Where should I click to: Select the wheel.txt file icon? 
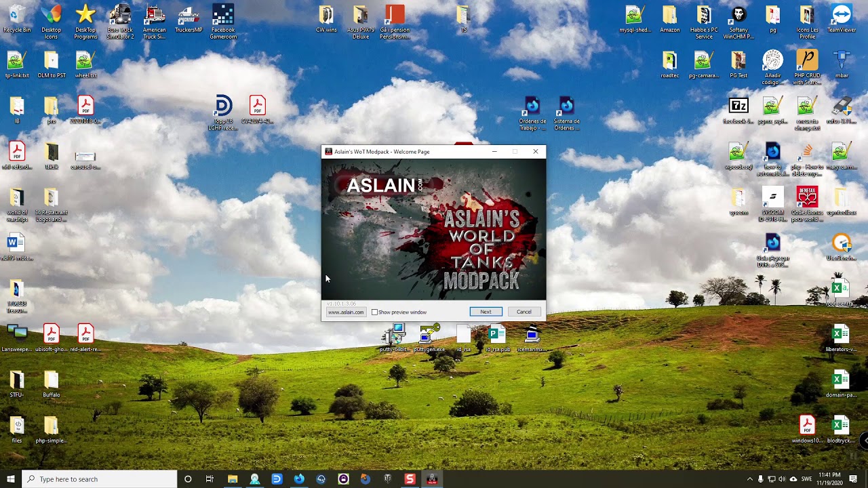coord(85,64)
